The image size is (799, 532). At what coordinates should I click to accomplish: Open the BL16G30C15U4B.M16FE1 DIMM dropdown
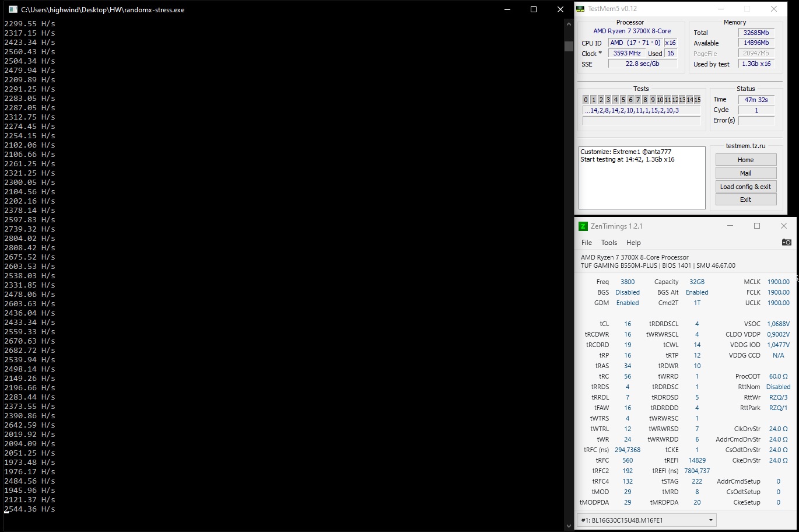(646, 520)
